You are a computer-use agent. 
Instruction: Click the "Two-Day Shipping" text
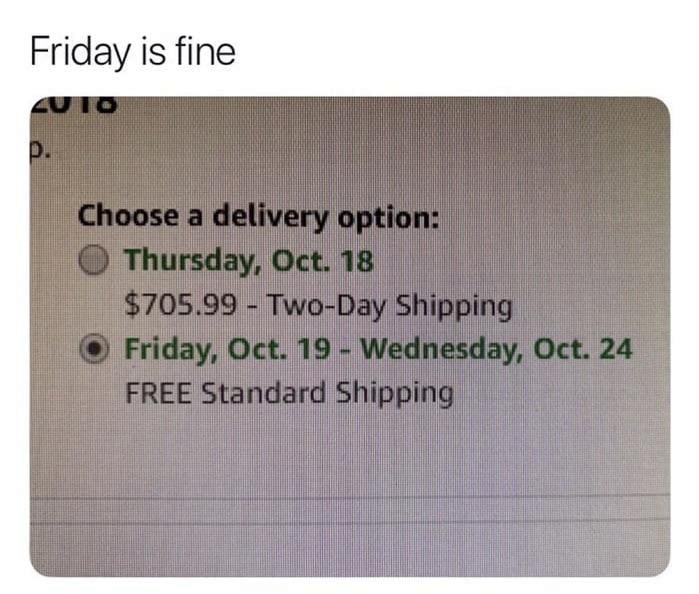(389, 305)
